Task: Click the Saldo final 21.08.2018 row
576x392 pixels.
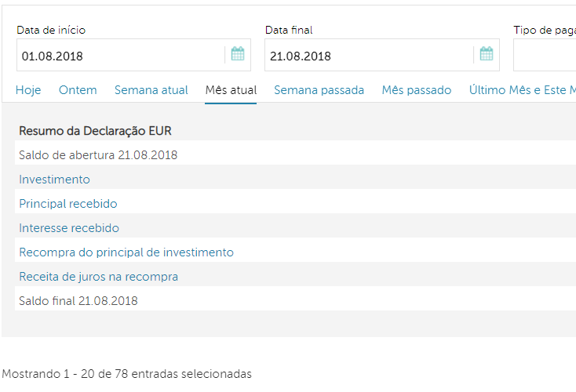Action: pyautogui.click(x=78, y=301)
